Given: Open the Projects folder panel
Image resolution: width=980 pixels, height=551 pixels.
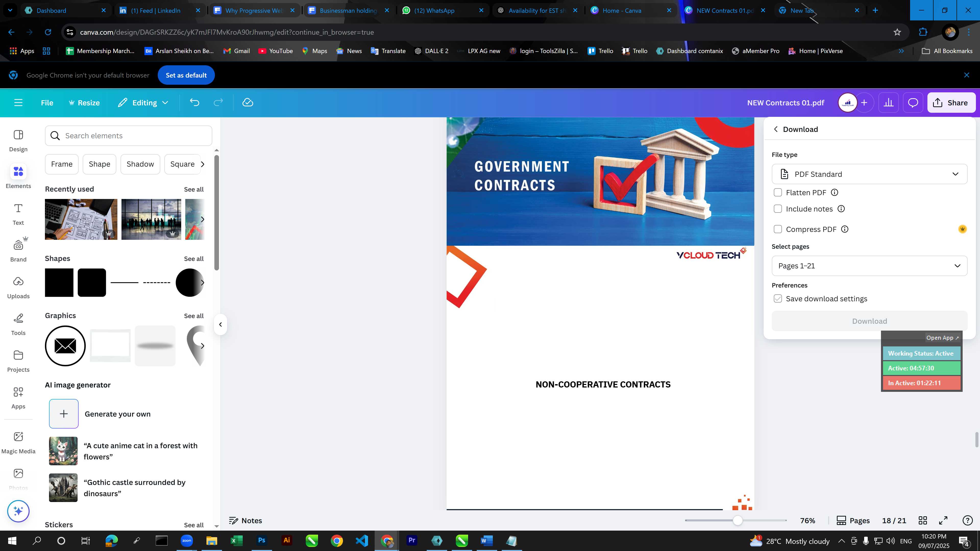Looking at the screenshot, I should tap(18, 361).
